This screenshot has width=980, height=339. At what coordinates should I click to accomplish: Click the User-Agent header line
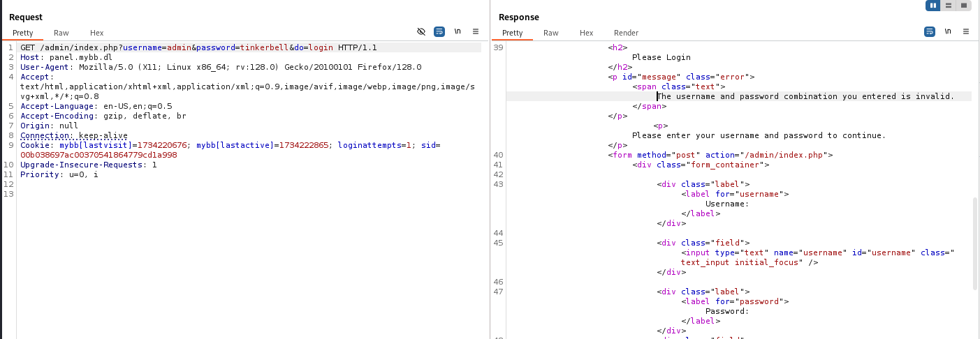[x=221, y=67]
